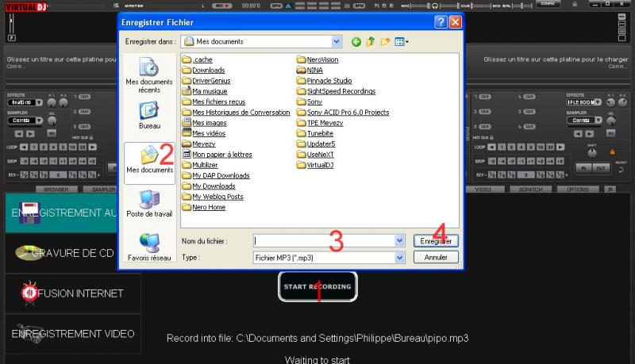Switch to the VIDEO tab
This screenshot has width=635, height=364.
pos(483,190)
